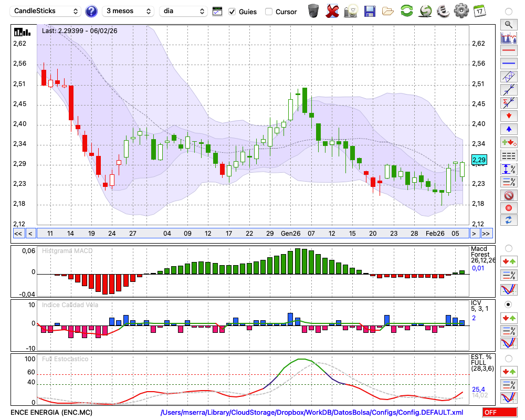Image resolution: width=525 pixels, height=420 pixels.
Task: Step forward with the '>' button
Action: 474,234
